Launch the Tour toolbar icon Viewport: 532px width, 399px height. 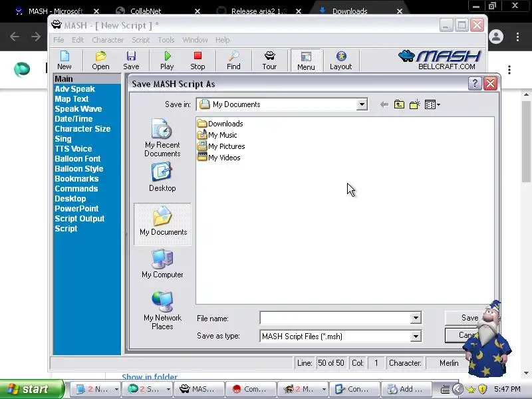tap(269, 60)
